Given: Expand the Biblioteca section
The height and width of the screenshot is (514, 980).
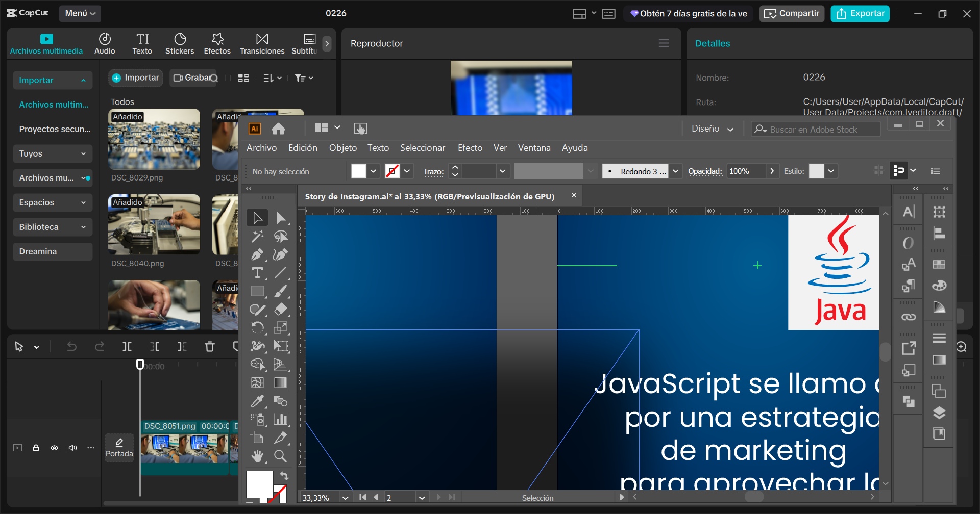Looking at the screenshot, I should click(53, 227).
